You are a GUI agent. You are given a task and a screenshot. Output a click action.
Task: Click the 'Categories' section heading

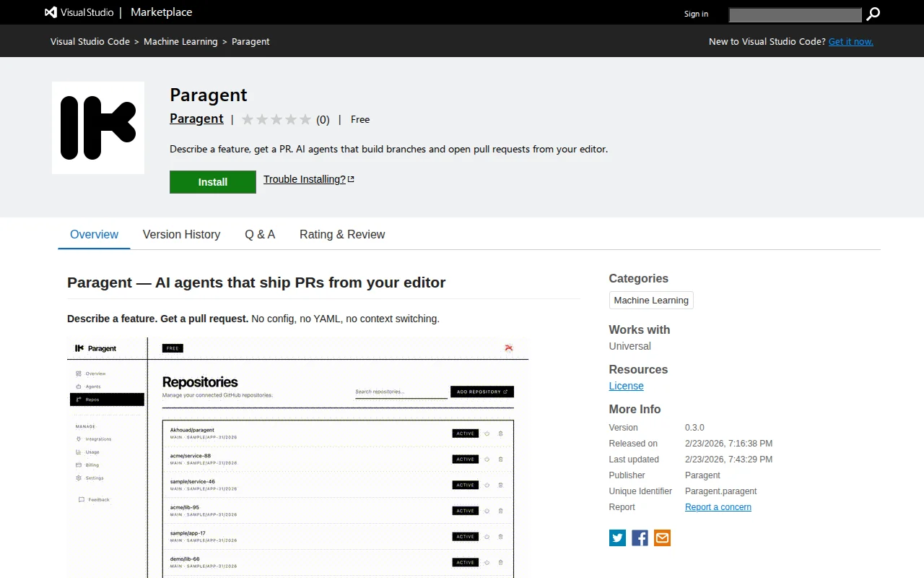[639, 278]
